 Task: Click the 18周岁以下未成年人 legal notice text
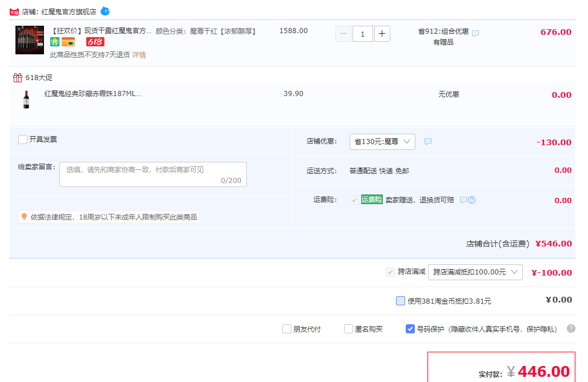[x=114, y=217]
